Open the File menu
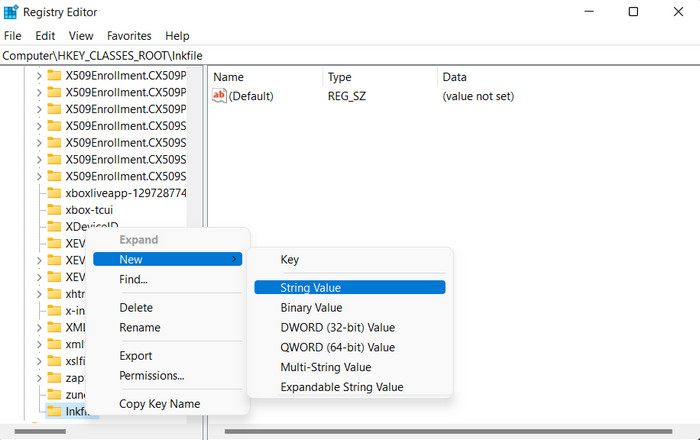This screenshot has width=700, height=440. click(x=12, y=36)
